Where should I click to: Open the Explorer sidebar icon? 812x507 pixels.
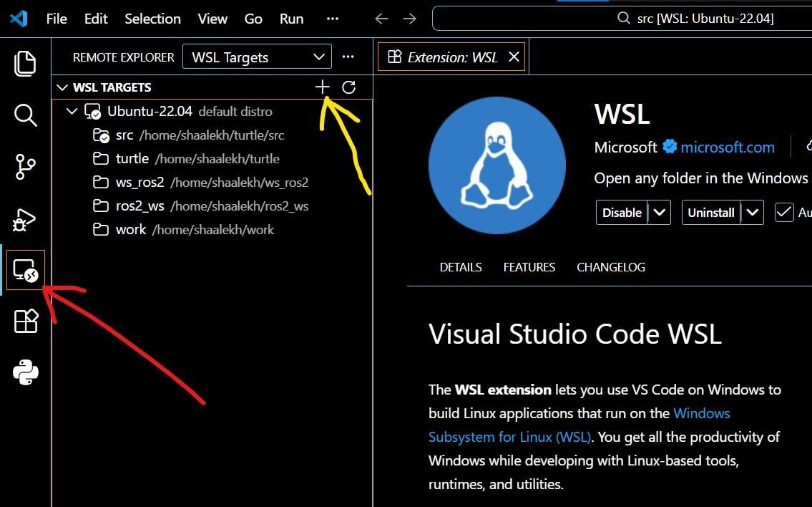click(25, 63)
